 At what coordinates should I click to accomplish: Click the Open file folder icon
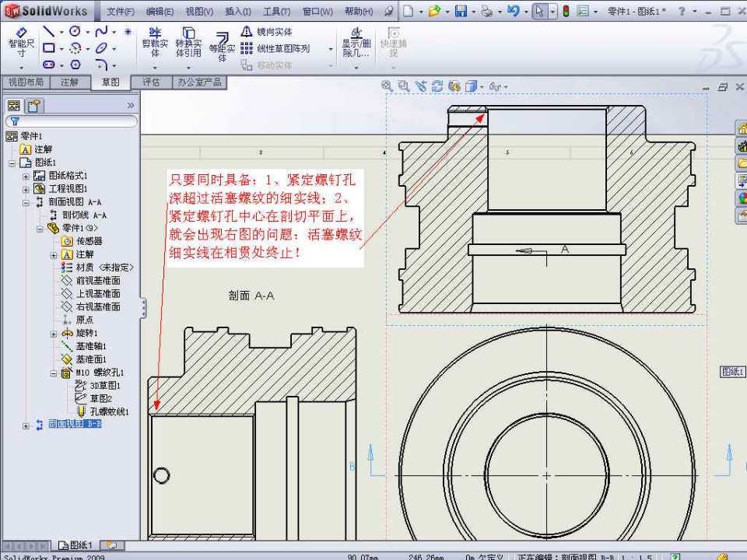point(434,10)
